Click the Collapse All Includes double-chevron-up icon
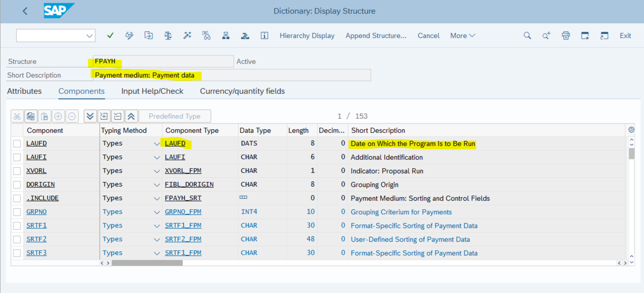The height and width of the screenshot is (293, 644). (131, 116)
